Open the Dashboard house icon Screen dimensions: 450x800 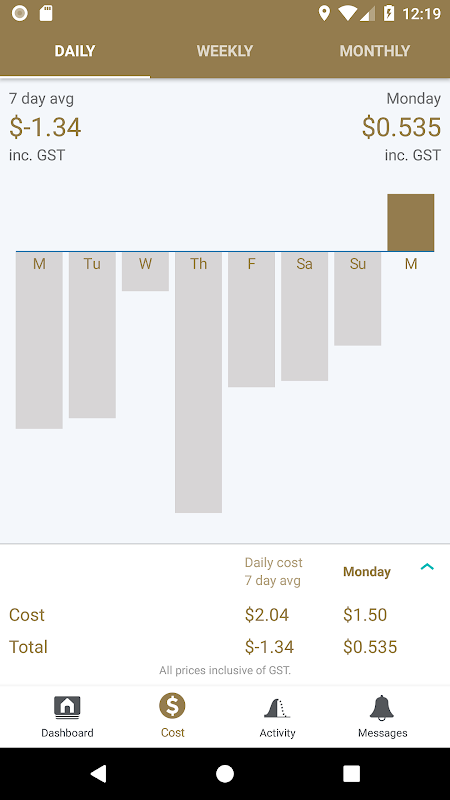[67, 708]
